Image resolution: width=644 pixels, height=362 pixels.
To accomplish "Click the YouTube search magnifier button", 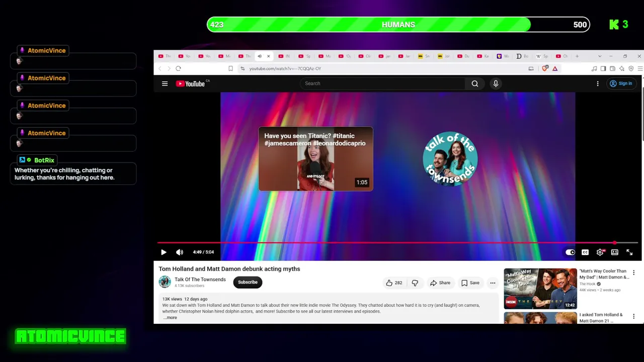I will (474, 83).
